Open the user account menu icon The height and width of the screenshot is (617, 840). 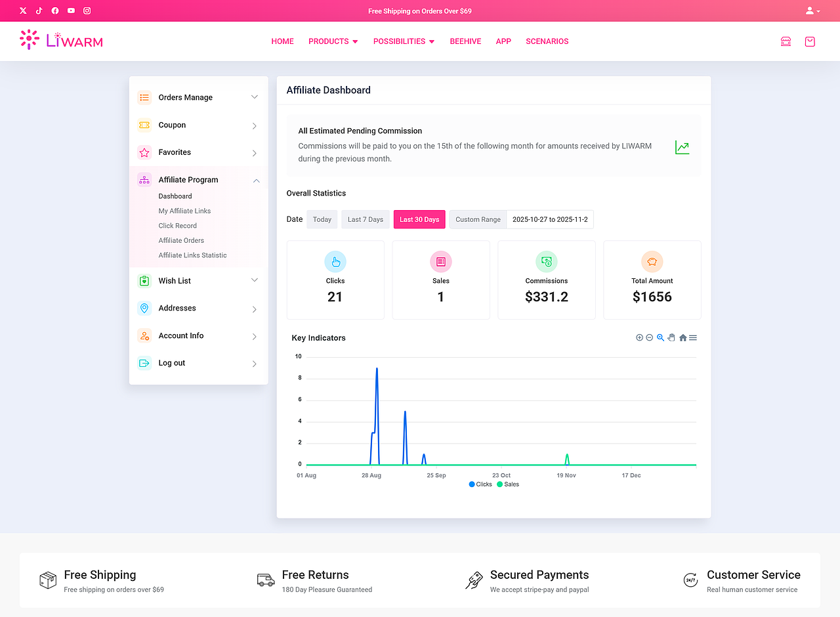click(812, 11)
